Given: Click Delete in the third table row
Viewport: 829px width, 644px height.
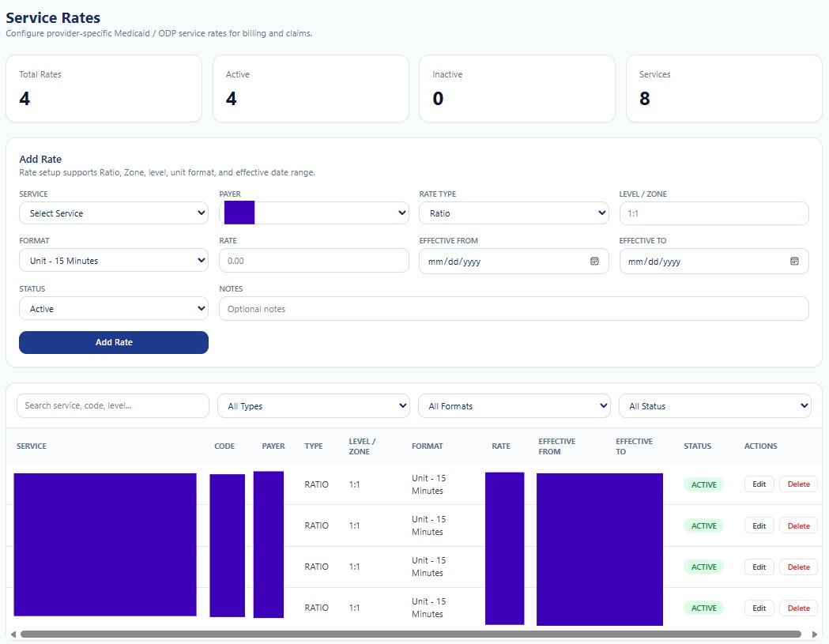Looking at the screenshot, I should pyautogui.click(x=798, y=567).
